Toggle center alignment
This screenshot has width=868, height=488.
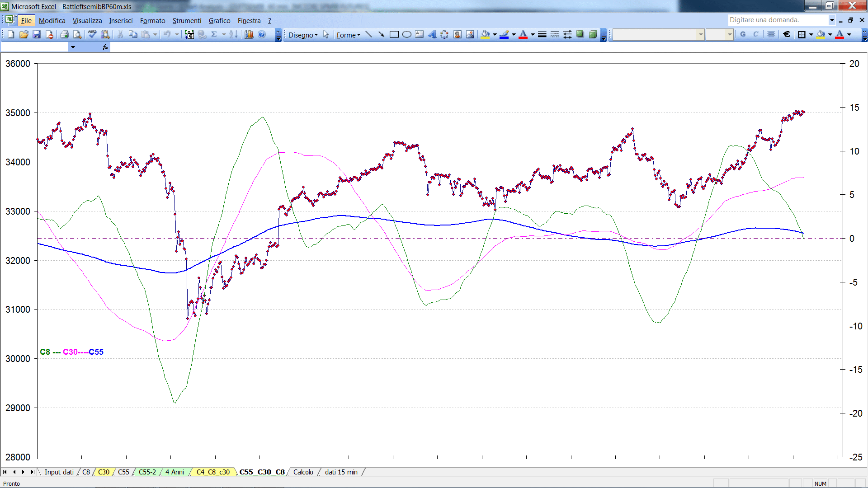point(771,35)
